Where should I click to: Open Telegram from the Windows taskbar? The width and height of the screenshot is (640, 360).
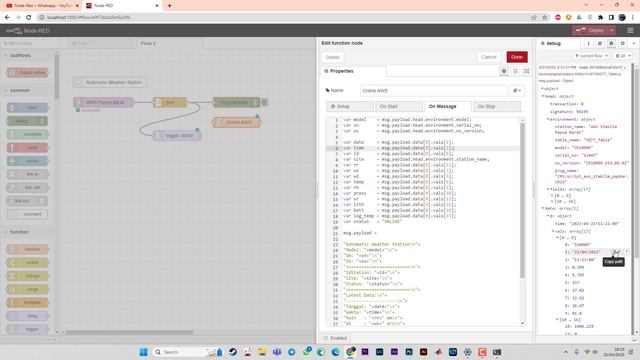tap(291, 352)
